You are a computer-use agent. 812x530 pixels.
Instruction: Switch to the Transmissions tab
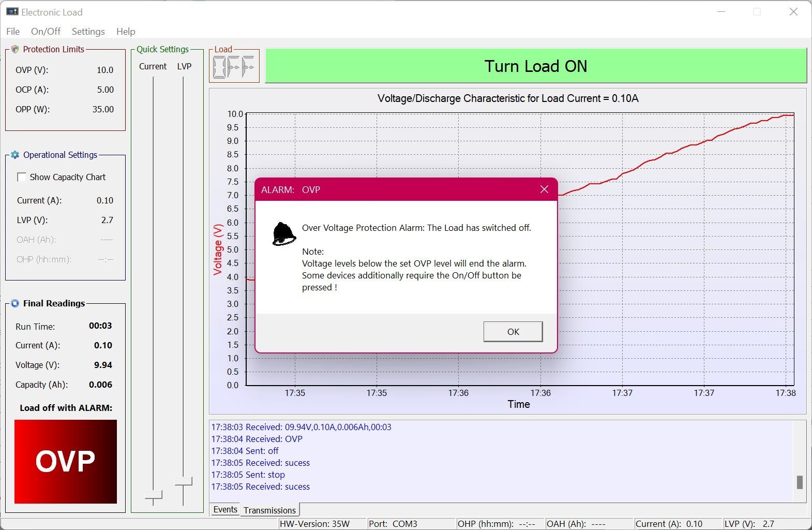[269, 510]
